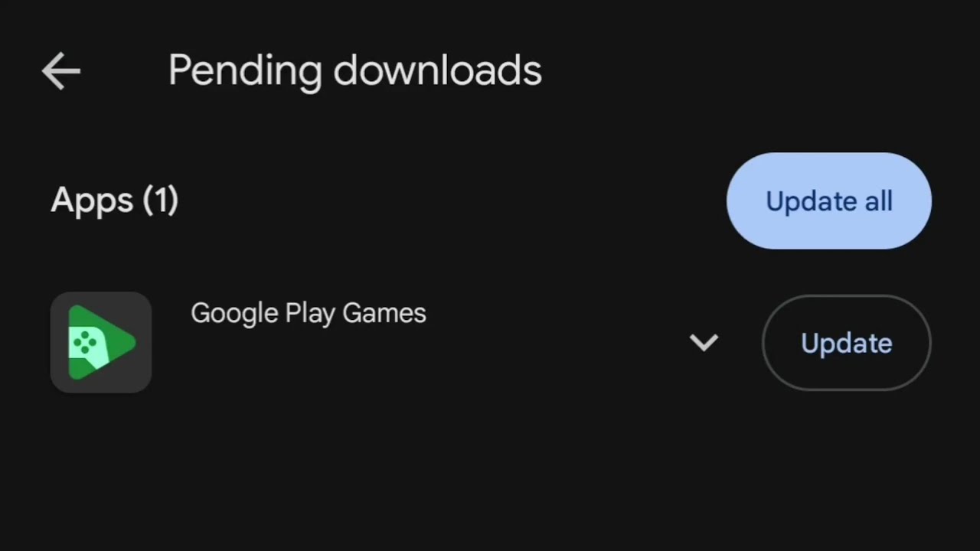This screenshot has height=551, width=980.
Task: Tap the back arrow icon
Action: pyautogui.click(x=61, y=71)
